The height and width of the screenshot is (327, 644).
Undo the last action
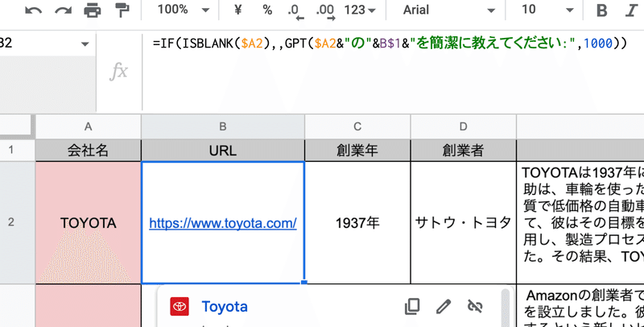(x=33, y=10)
